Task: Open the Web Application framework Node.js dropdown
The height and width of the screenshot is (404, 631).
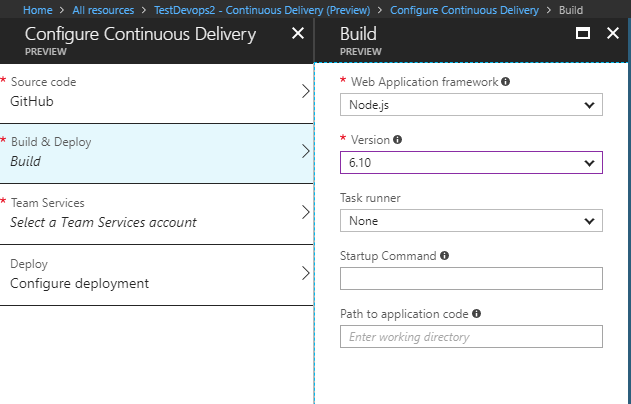Action: tap(471, 105)
